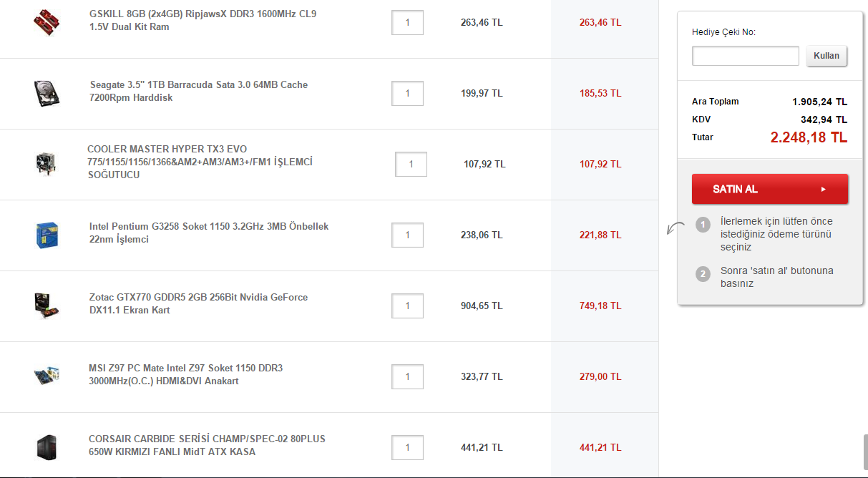Click the Cooler Master Hyper TX3 cooler image
Viewport: 868px width, 478px height.
tap(47, 164)
